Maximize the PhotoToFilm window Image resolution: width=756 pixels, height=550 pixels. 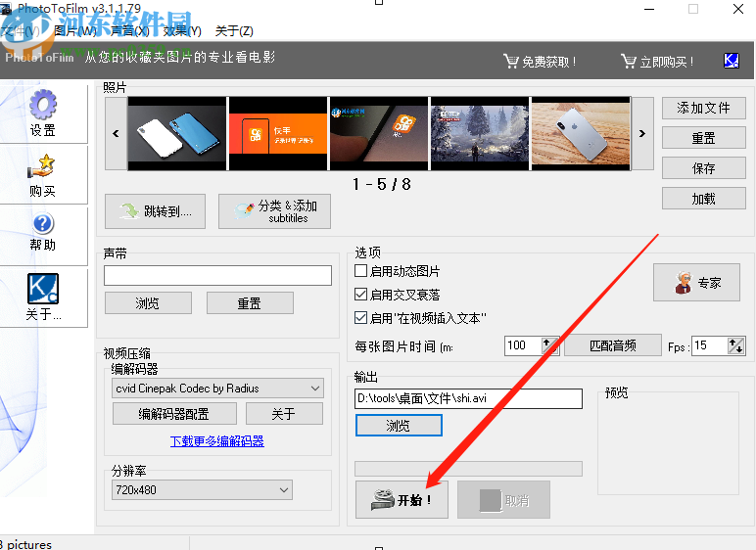[693, 9]
